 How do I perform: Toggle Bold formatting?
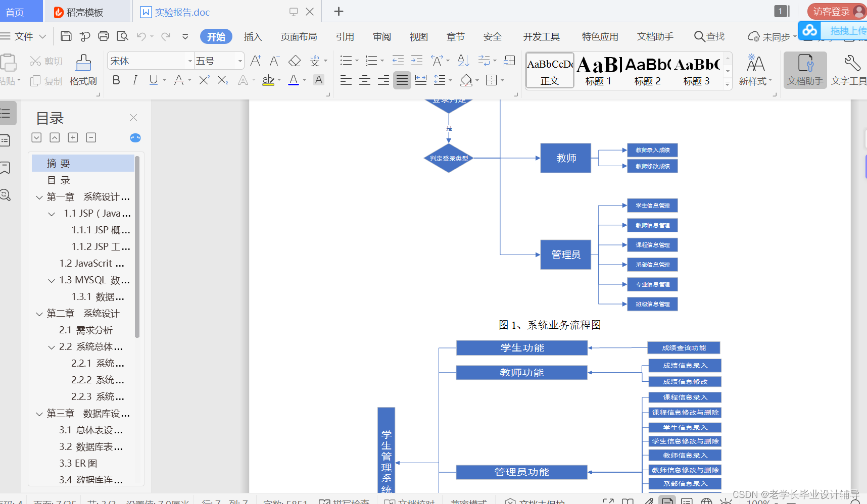click(x=116, y=80)
